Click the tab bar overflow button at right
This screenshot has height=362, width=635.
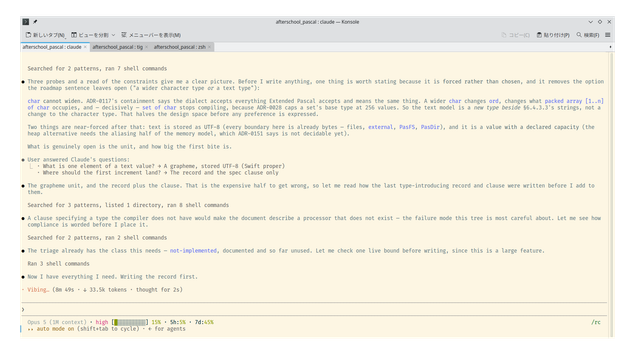(610, 47)
